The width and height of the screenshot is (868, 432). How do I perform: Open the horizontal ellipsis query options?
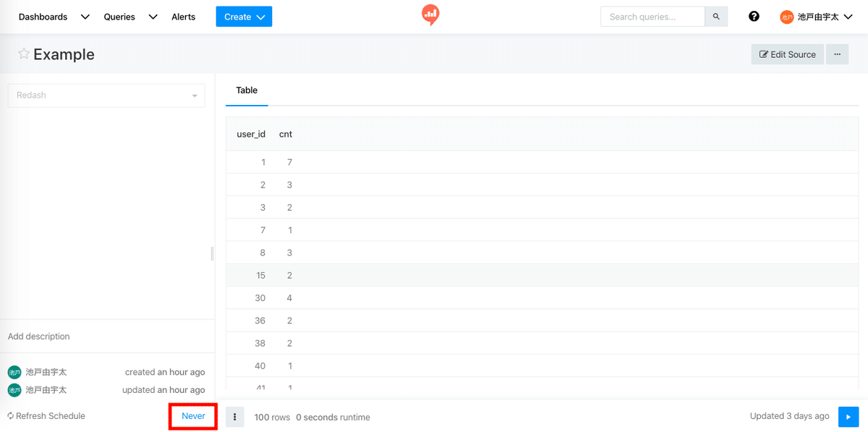pos(838,54)
